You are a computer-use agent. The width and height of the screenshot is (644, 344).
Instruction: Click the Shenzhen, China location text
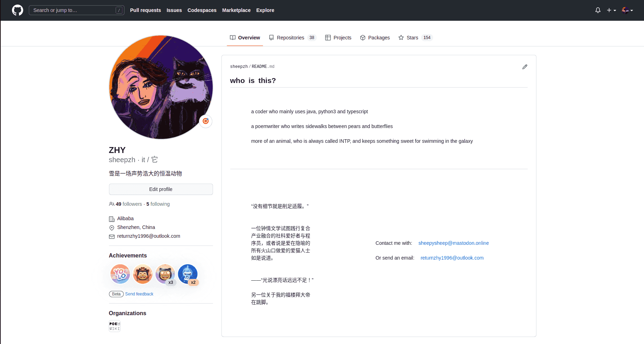pyautogui.click(x=136, y=227)
